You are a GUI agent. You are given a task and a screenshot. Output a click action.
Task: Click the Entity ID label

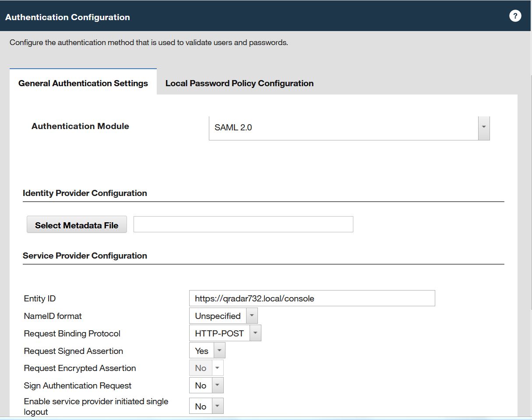click(x=40, y=298)
